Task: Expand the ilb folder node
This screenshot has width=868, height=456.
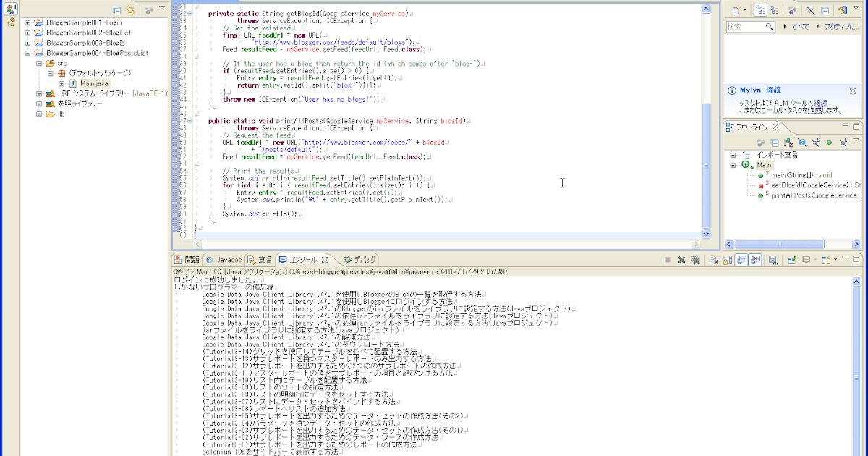Action: 40,114
